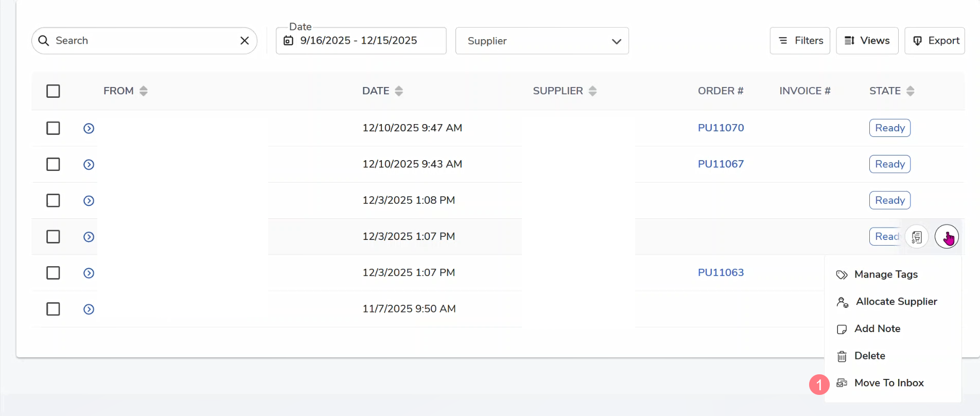Sort table by the DATE column
Viewport: 980px width, 416px height.
coord(398,91)
